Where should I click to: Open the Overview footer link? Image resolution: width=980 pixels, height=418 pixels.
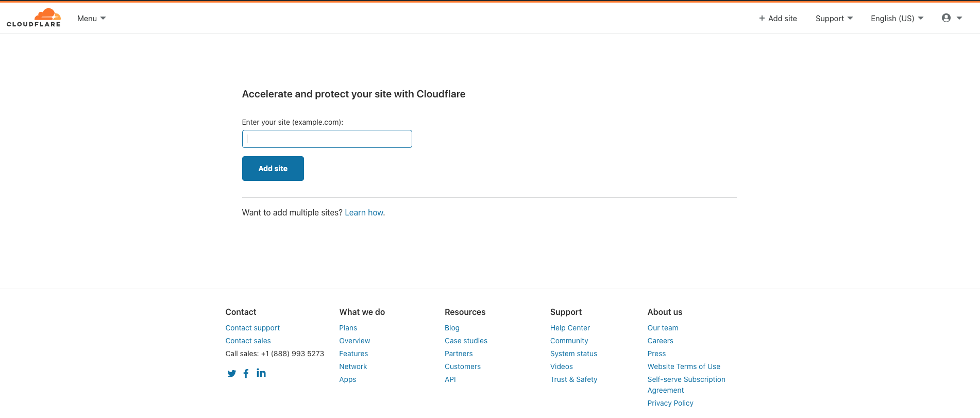point(354,341)
